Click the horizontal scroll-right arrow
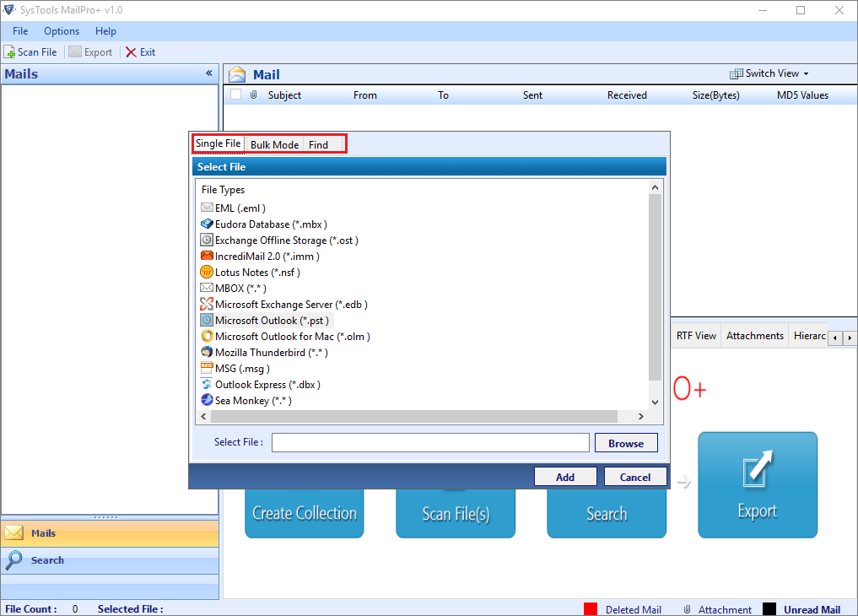The width and height of the screenshot is (858, 616). click(x=641, y=416)
